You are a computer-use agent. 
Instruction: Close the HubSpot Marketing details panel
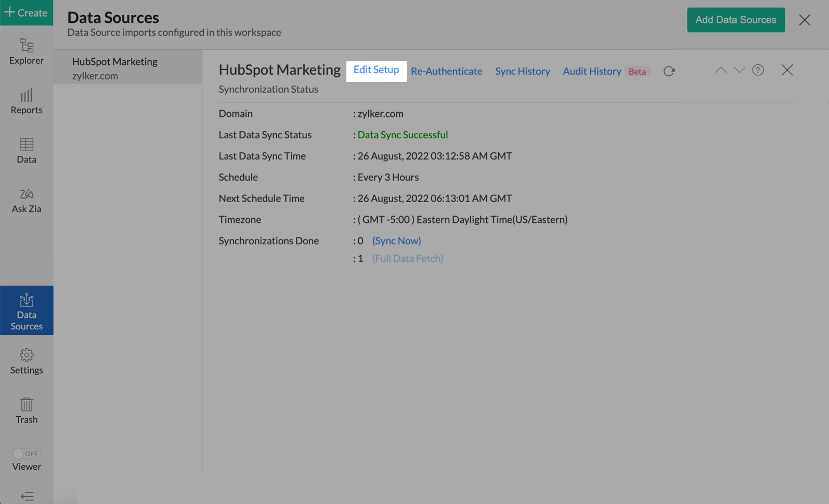click(787, 70)
